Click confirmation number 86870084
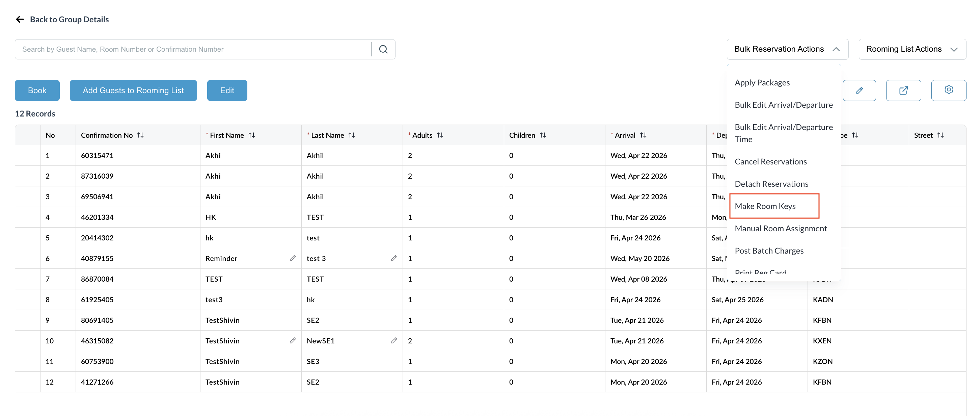The height and width of the screenshot is (416, 980). [x=97, y=279]
